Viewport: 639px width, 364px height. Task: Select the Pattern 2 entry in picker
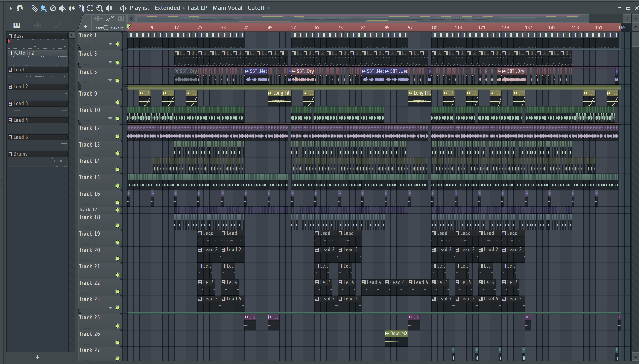click(37, 53)
